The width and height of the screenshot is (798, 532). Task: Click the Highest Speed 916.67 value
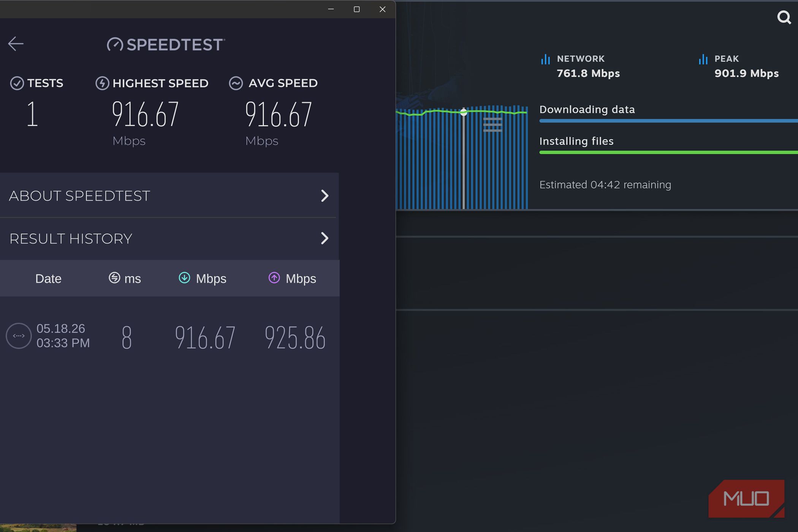pos(145,114)
